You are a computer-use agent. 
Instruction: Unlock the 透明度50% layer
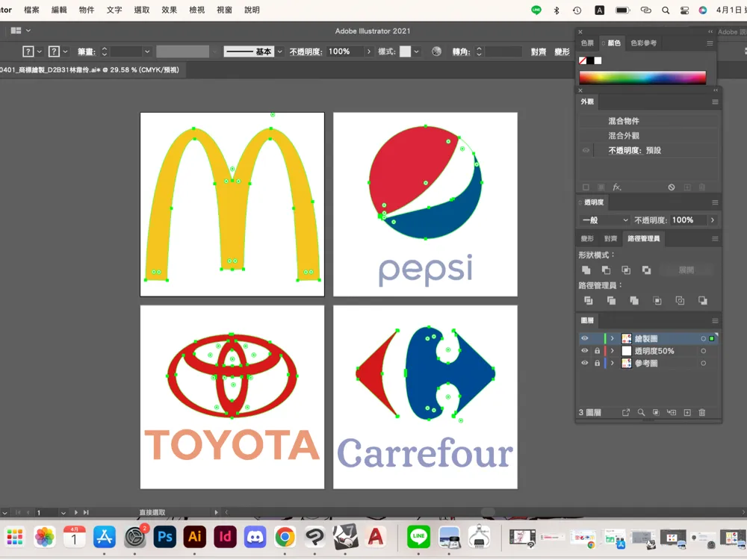click(x=597, y=351)
